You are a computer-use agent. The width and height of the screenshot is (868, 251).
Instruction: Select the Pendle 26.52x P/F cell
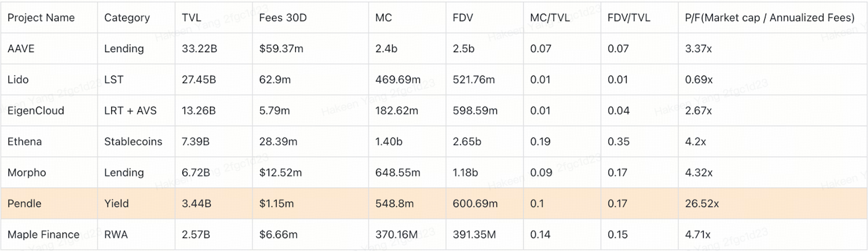[x=701, y=203]
